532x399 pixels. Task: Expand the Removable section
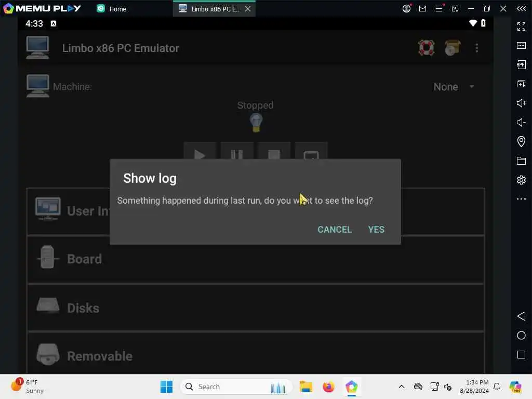click(x=256, y=353)
